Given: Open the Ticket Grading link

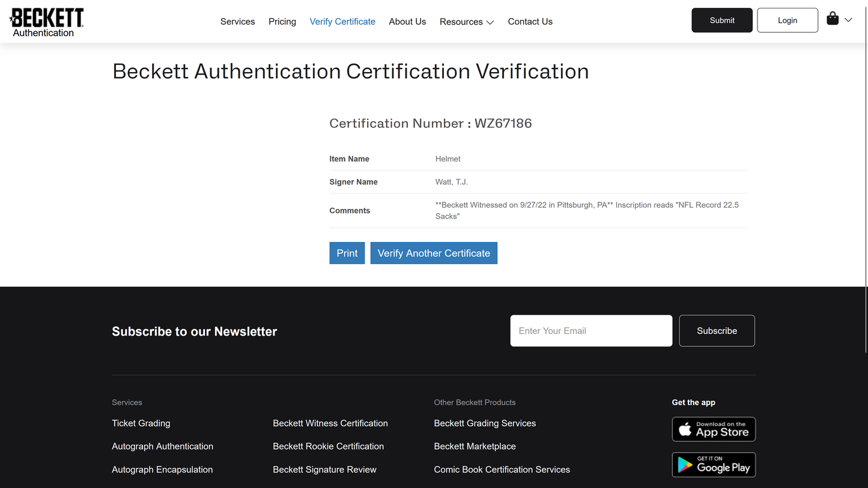Looking at the screenshot, I should coord(141,423).
